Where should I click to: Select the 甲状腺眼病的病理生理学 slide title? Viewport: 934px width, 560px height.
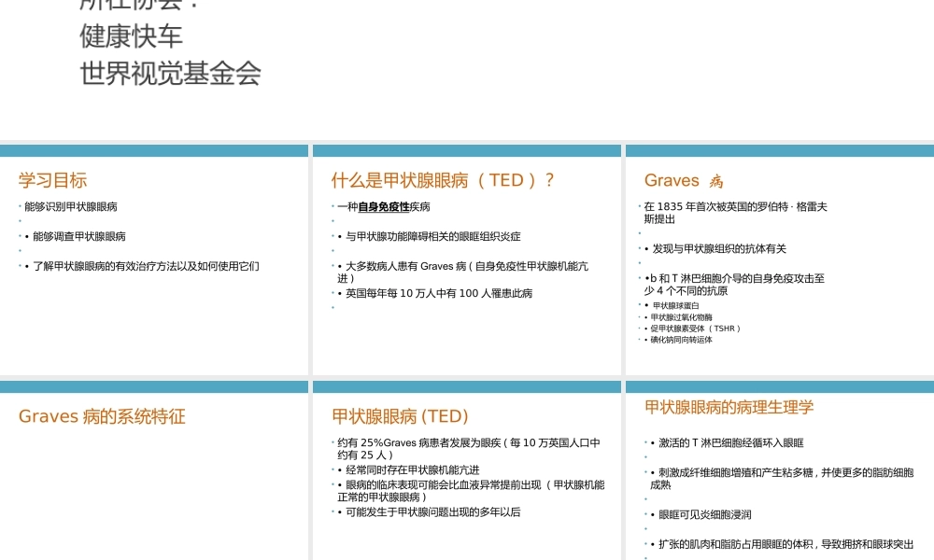click(x=728, y=407)
